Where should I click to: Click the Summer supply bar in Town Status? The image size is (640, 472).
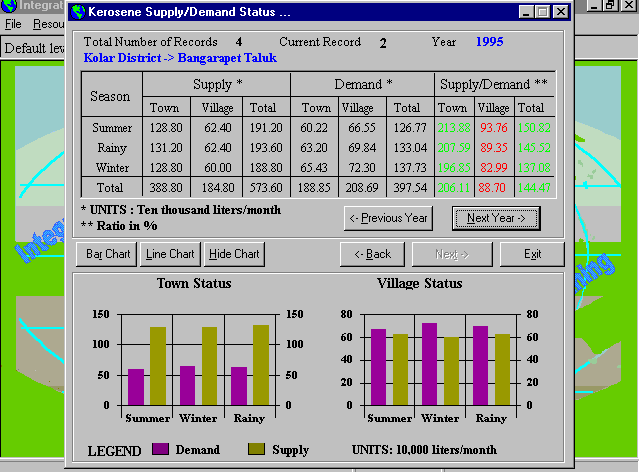(x=158, y=365)
